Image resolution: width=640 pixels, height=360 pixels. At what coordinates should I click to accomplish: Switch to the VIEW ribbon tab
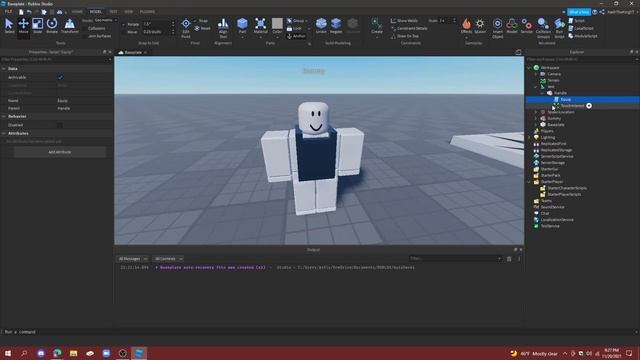(x=129, y=12)
